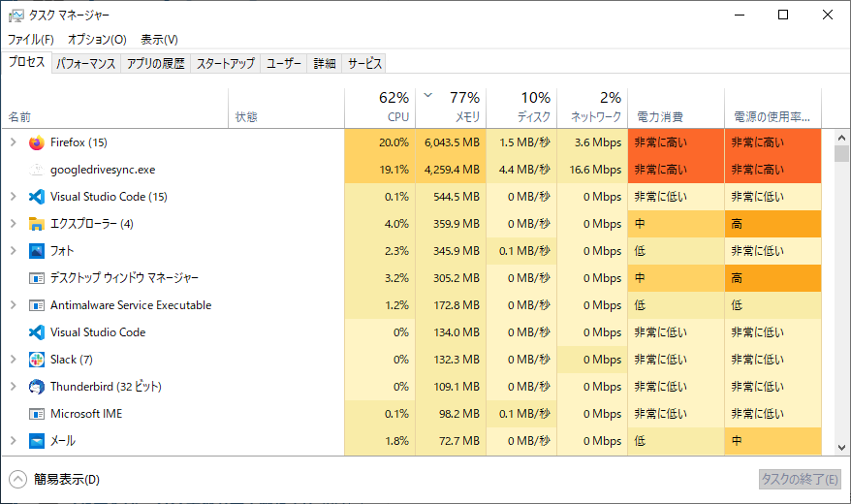Image resolution: width=851 pixels, height=504 pixels.
Task: Click the メール CPU value 1.8%
Action: (396, 441)
